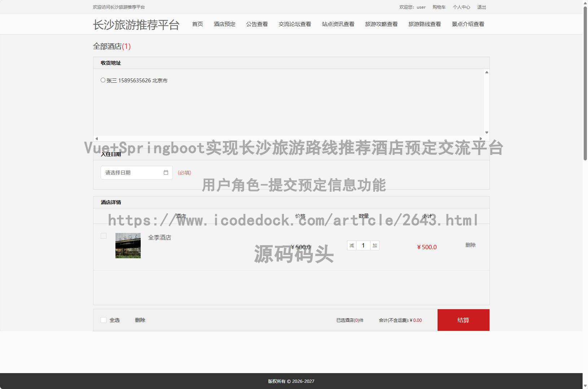Image resolution: width=588 pixels, height=389 pixels.
Task: Click bottom bar 删除 next to 全选
Action: 140,320
